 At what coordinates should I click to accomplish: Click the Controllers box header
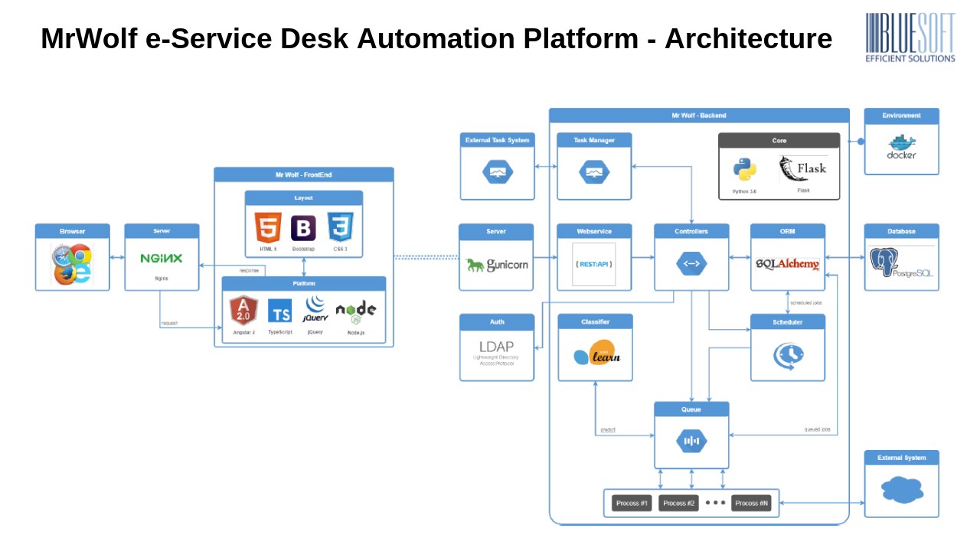(691, 231)
